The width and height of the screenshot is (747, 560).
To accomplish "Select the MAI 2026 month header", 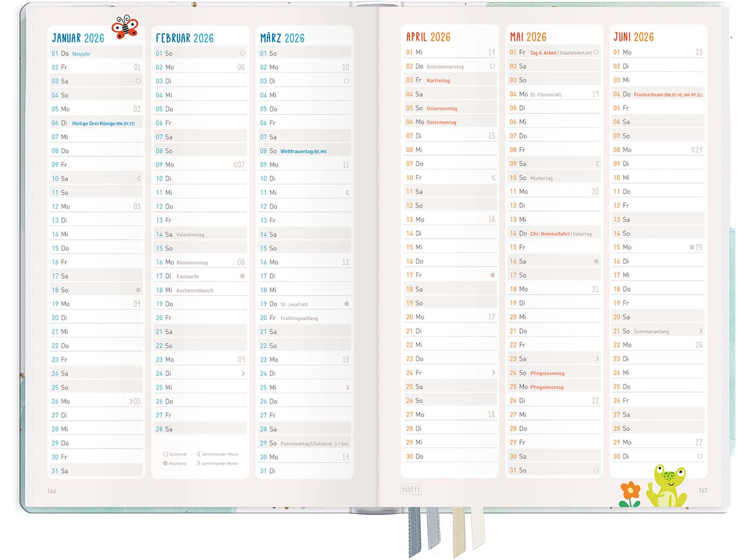I will coord(528,37).
